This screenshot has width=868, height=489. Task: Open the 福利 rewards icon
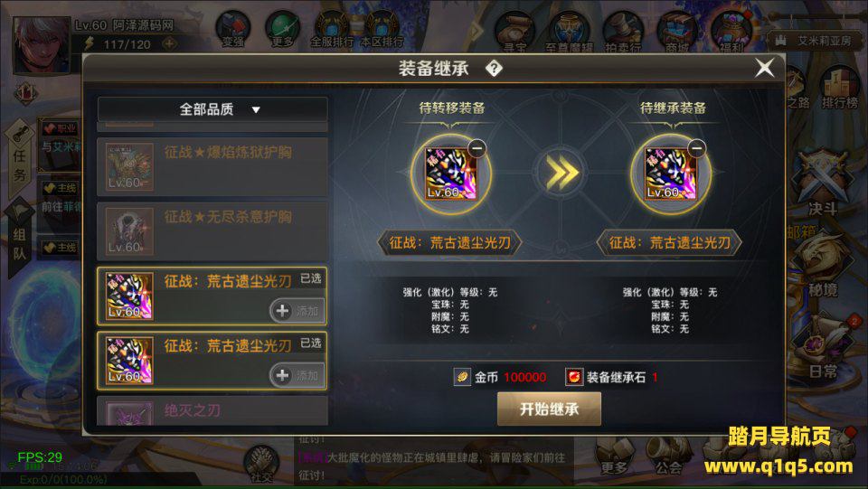click(x=731, y=33)
